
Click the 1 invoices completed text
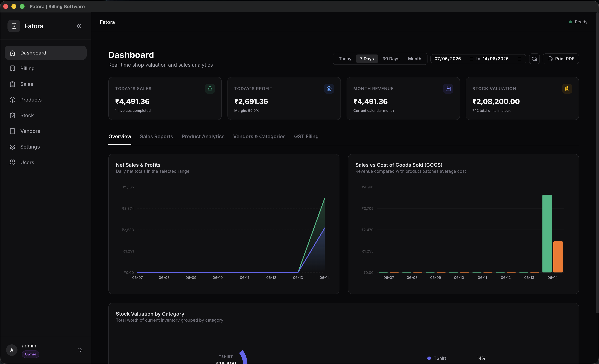click(x=133, y=110)
